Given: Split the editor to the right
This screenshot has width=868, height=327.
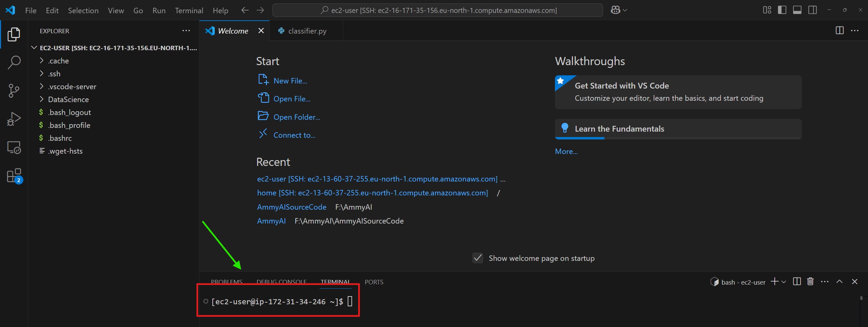Looking at the screenshot, I should click(840, 31).
